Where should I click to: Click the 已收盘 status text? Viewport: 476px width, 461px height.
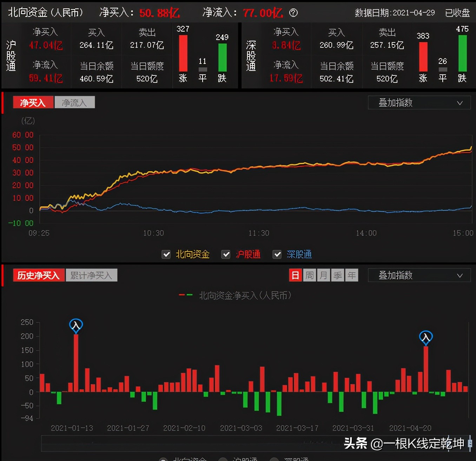(x=457, y=13)
